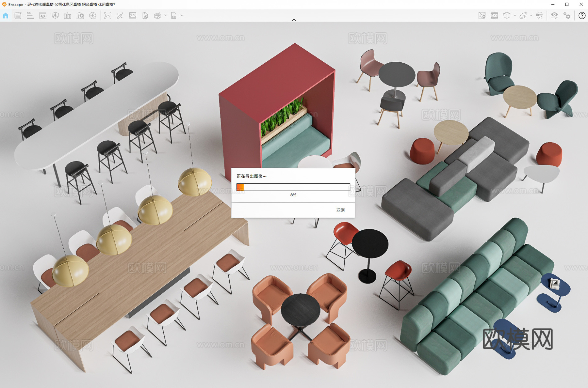Viewport: 588px width, 388px height.
Task: Open the annotated notes list icon
Action: pyautogui.click(x=18, y=16)
